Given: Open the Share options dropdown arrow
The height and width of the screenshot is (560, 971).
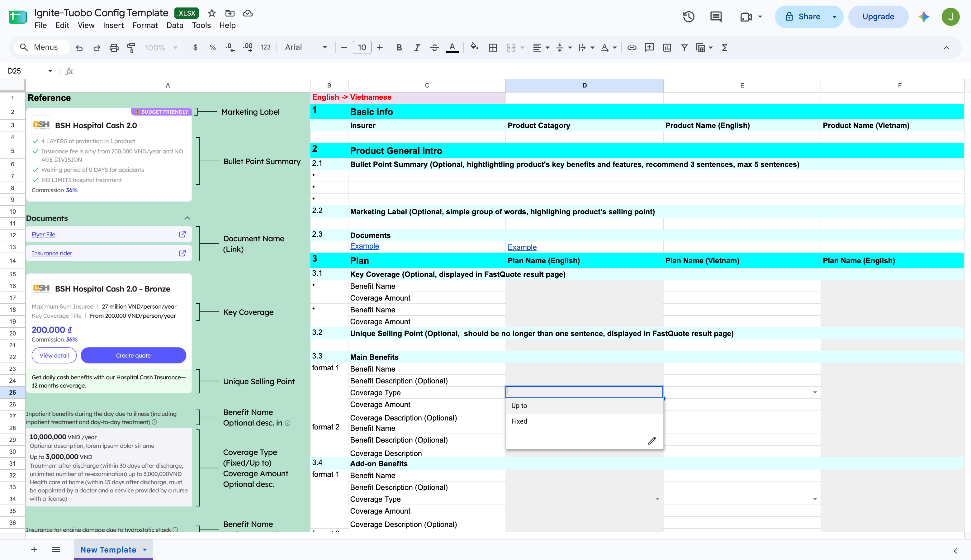Looking at the screenshot, I should coord(834,17).
